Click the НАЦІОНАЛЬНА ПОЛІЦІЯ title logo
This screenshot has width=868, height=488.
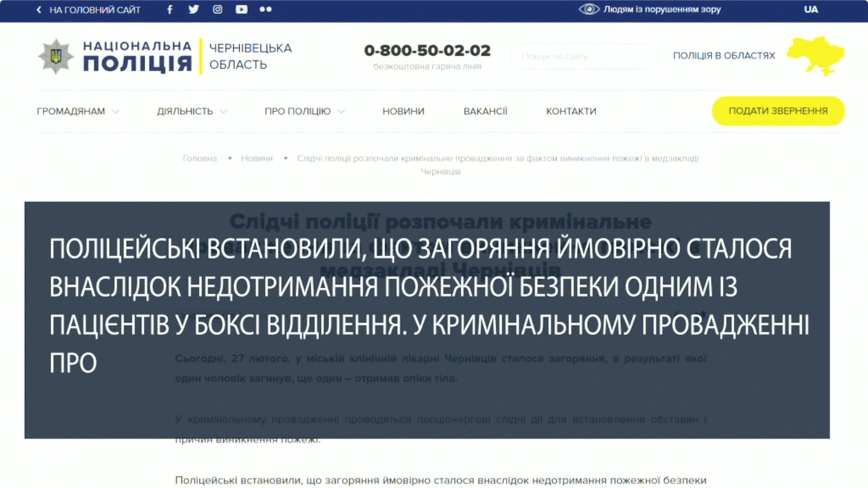(x=138, y=56)
